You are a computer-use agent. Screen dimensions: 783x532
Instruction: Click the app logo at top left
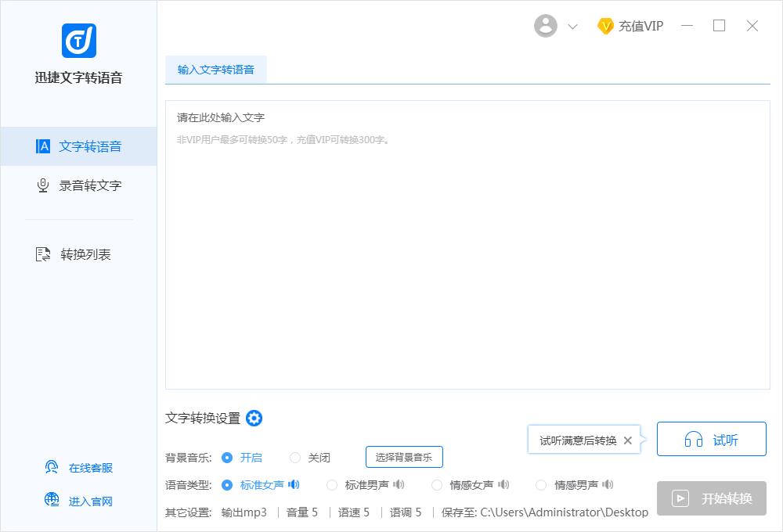[78, 41]
